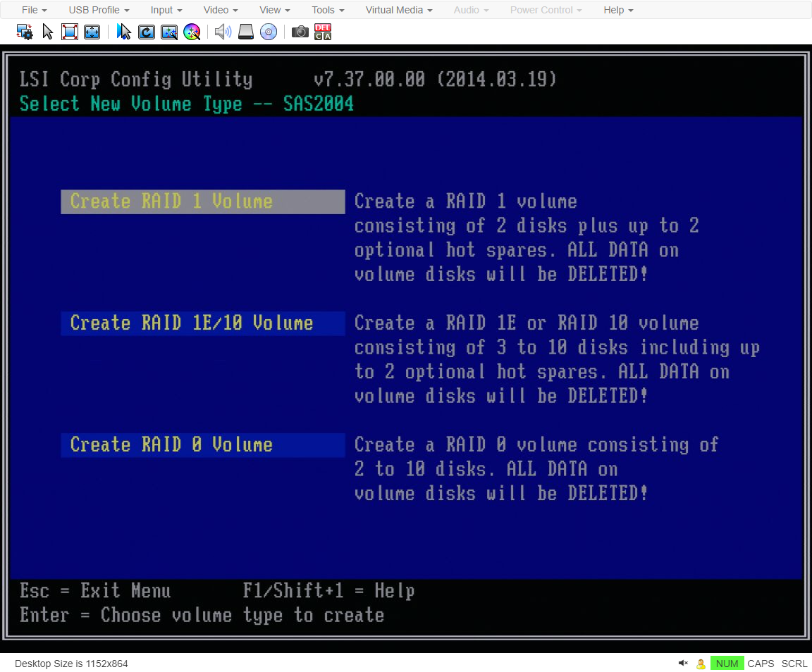Open the color calibration wheel icon
The image size is (812, 672).
coord(192,32)
